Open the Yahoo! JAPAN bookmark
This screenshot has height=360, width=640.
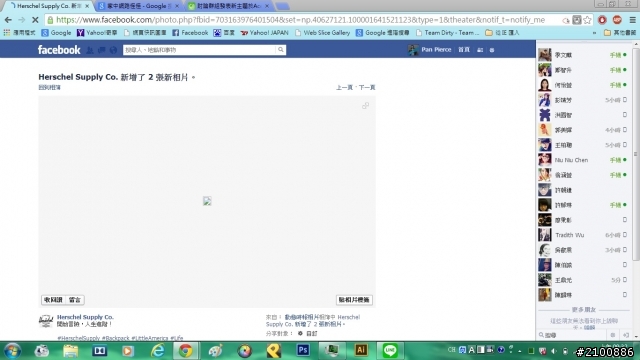click(264, 33)
